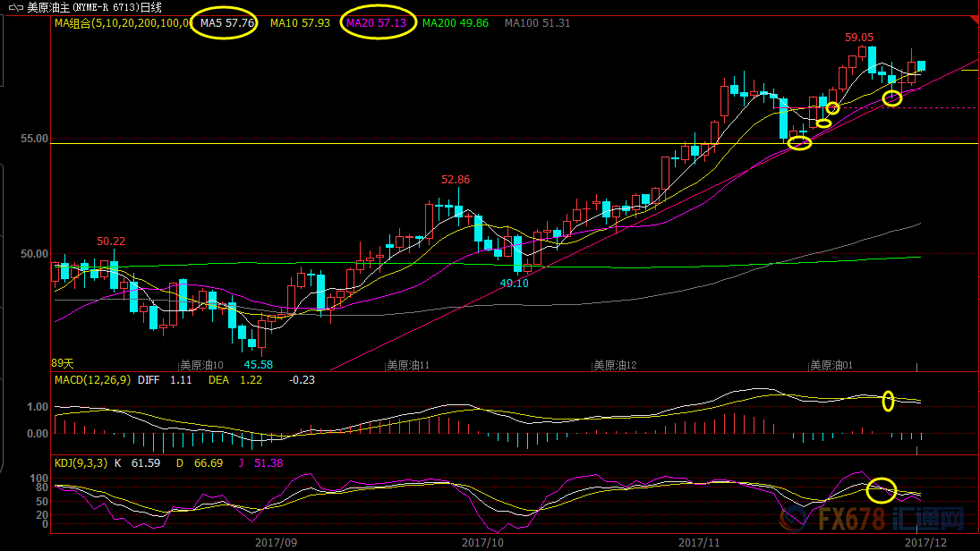Click the yellow circle marker on the KDJ panel
The width and height of the screenshot is (980, 551).
(x=882, y=489)
